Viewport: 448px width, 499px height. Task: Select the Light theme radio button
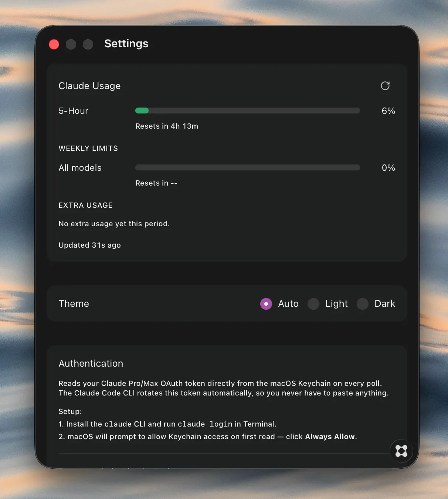pyautogui.click(x=313, y=304)
